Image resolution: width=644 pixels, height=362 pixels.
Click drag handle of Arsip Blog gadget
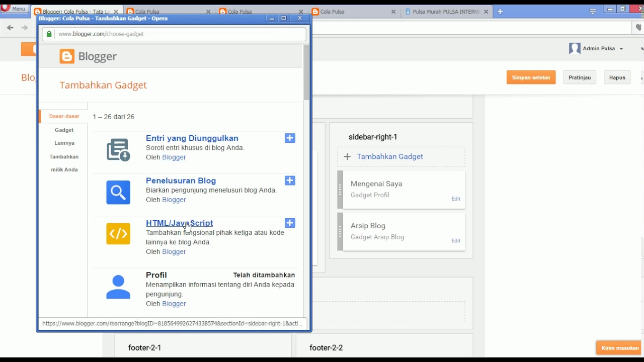pos(340,232)
